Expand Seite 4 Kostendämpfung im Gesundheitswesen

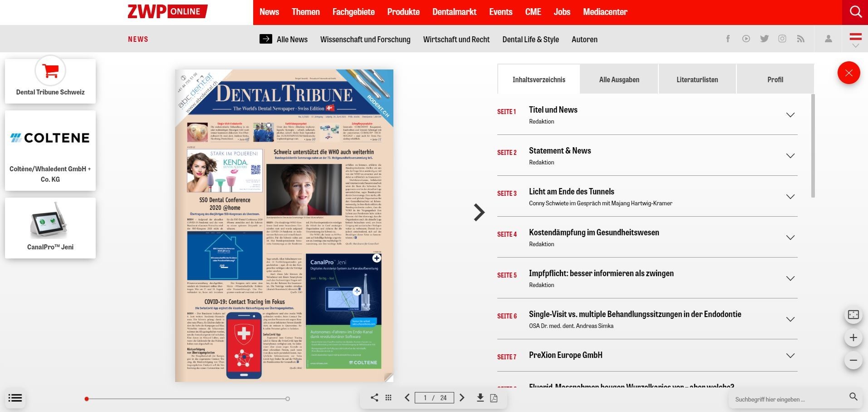(790, 238)
